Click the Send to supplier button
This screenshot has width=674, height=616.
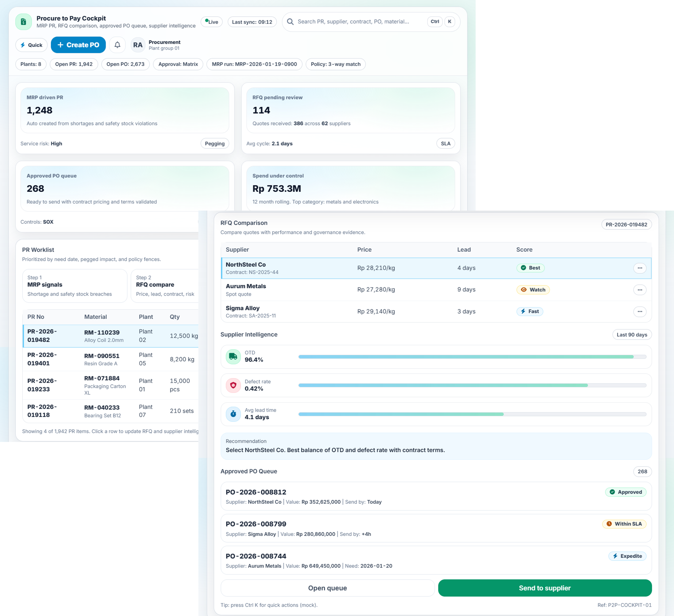pyautogui.click(x=544, y=588)
